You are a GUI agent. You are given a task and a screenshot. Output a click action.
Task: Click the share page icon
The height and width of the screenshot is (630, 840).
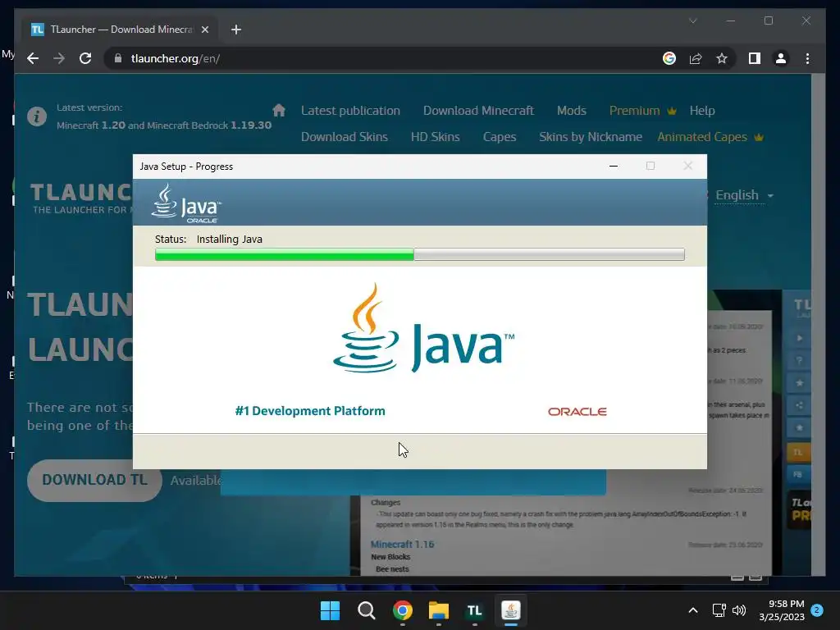click(696, 58)
